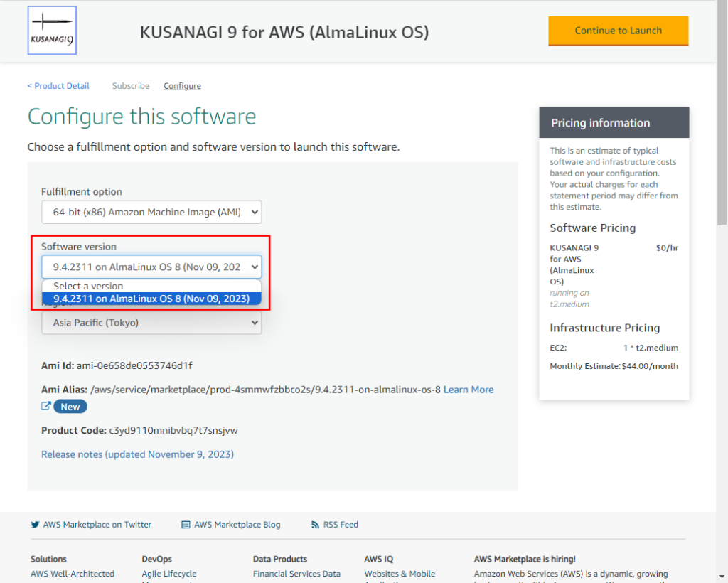Click the Product Code c3yd9110mnibvbq7t7snsjvw
Screen dimensions: 728x583
173,430
